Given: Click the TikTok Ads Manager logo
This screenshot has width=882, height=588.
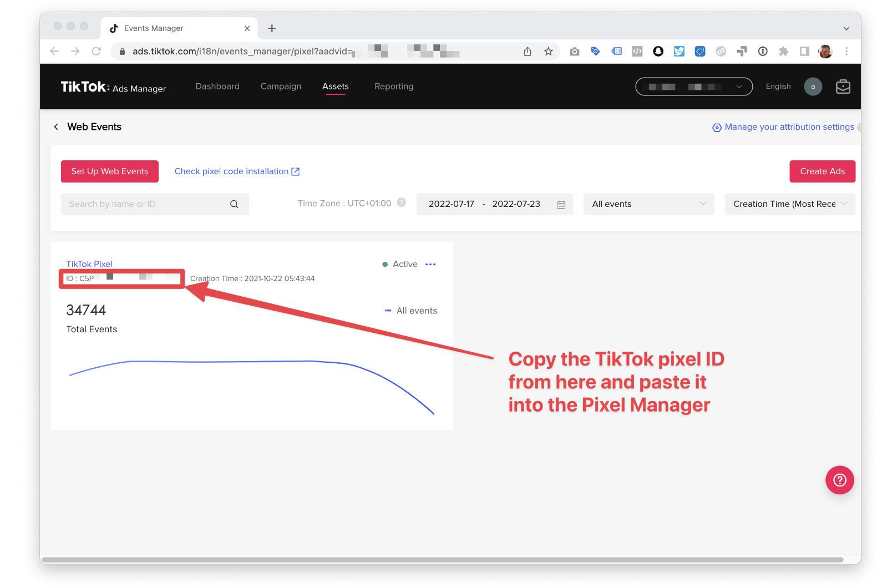Looking at the screenshot, I should 113,87.
